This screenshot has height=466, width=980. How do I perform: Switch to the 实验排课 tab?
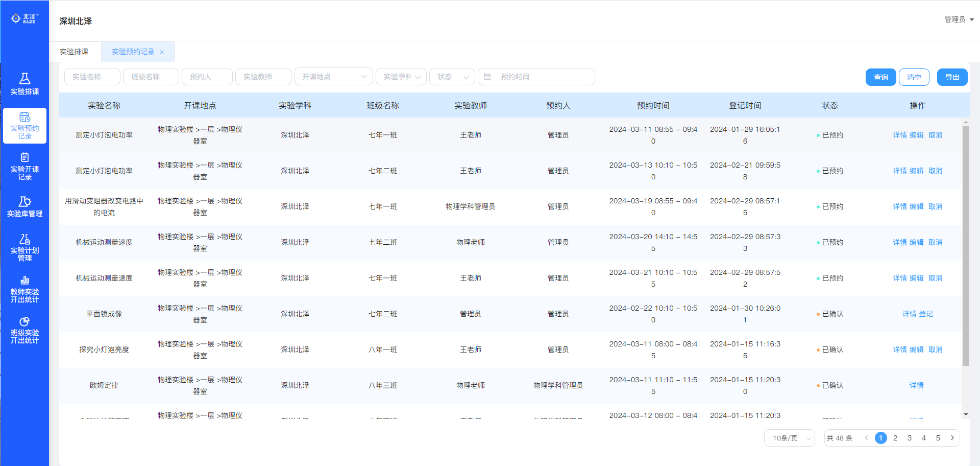[x=74, y=52]
